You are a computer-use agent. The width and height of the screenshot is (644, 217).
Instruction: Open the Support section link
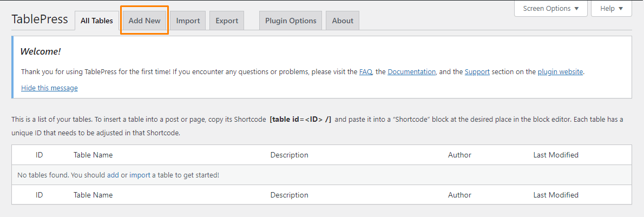(x=477, y=71)
